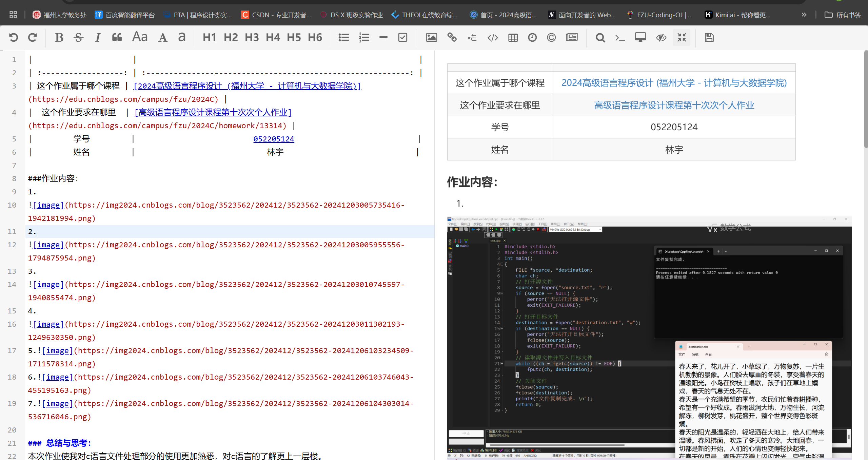Click the page vertical scrollbar
The image size is (868, 460).
point(865,99)
